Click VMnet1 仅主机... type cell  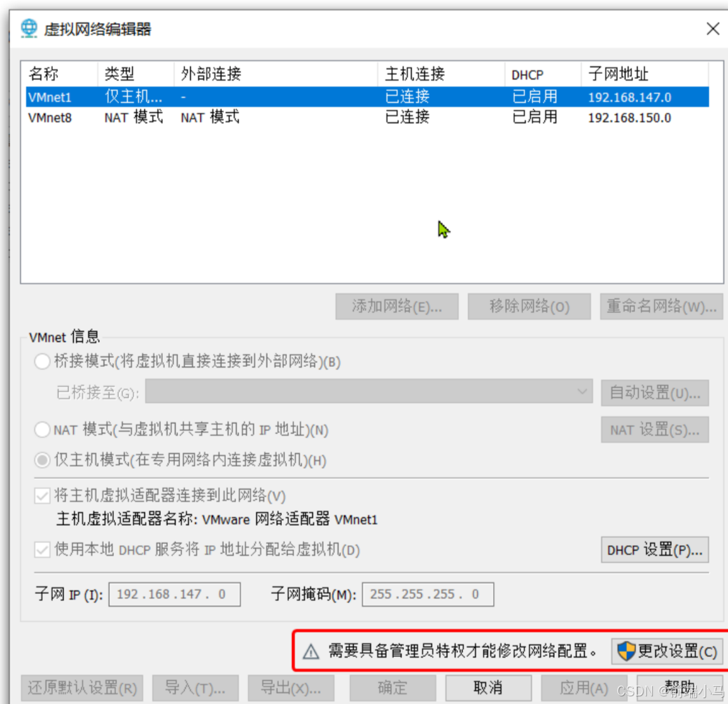coord(133,97)
